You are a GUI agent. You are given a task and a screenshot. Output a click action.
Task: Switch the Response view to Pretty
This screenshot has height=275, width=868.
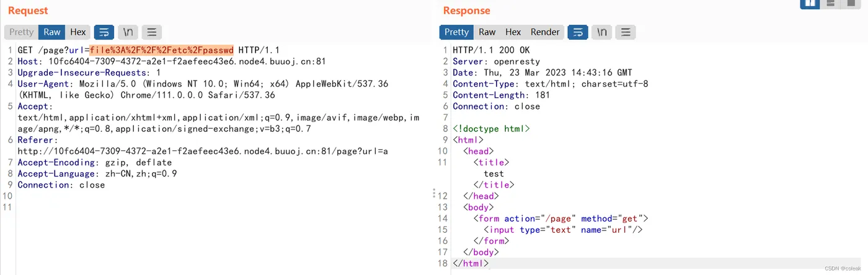(x=457, y=32)
